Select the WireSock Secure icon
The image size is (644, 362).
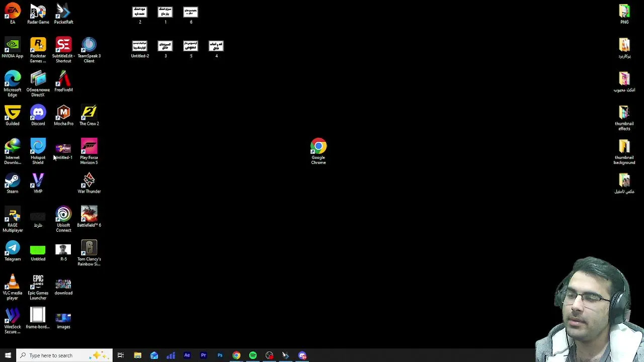point(13,320)
